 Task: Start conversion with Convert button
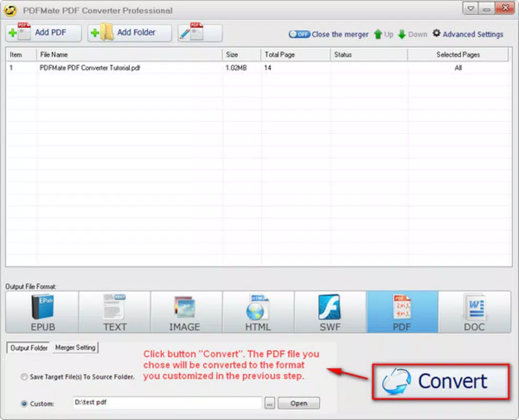441,382
